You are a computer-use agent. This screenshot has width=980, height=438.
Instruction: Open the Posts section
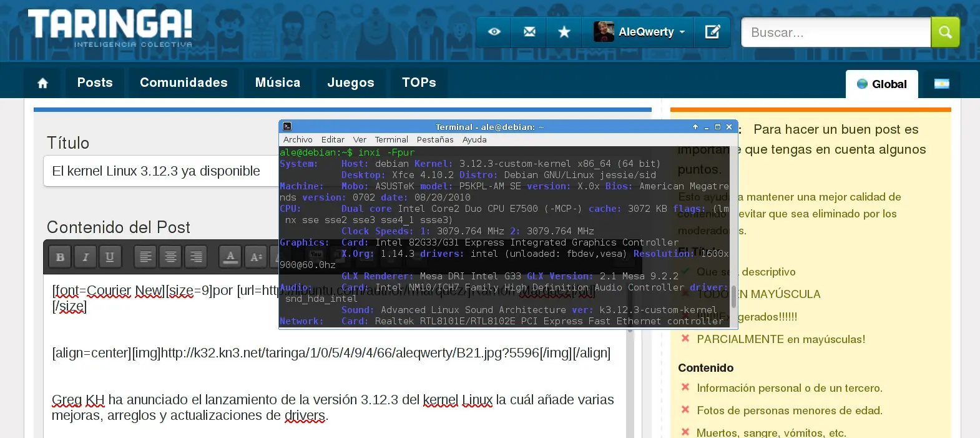click(x=95, y=82)
